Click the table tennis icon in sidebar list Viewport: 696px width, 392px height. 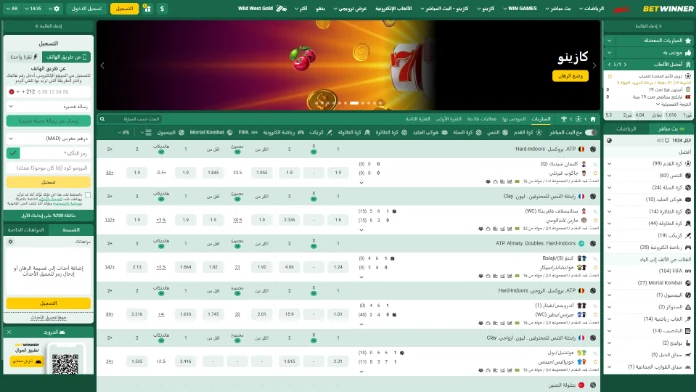688,223
